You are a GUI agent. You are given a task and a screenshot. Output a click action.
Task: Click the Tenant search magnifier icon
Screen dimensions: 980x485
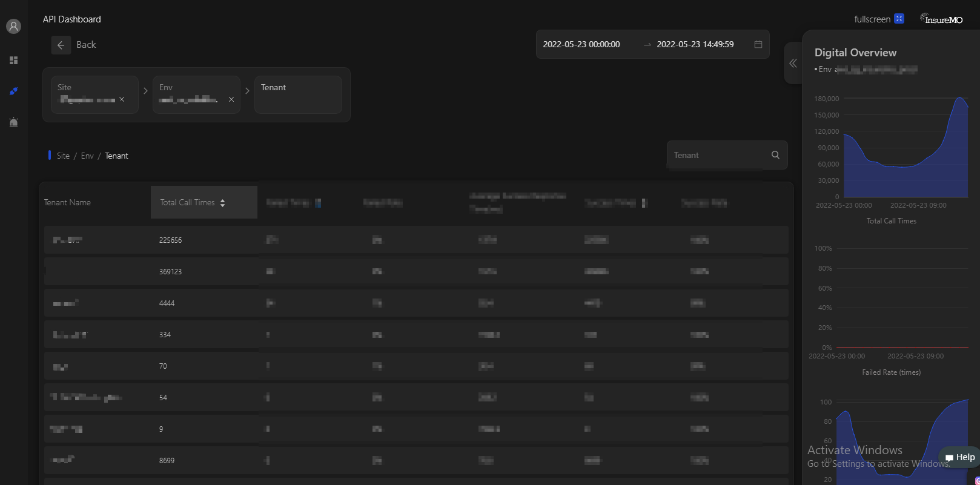pos(775,155)
